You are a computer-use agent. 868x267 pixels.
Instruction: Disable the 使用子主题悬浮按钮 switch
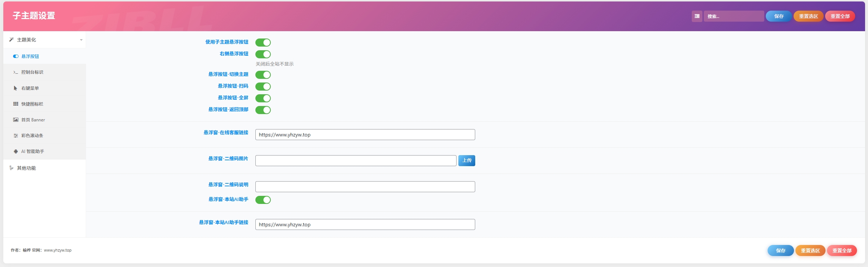(x=263, y=43)
